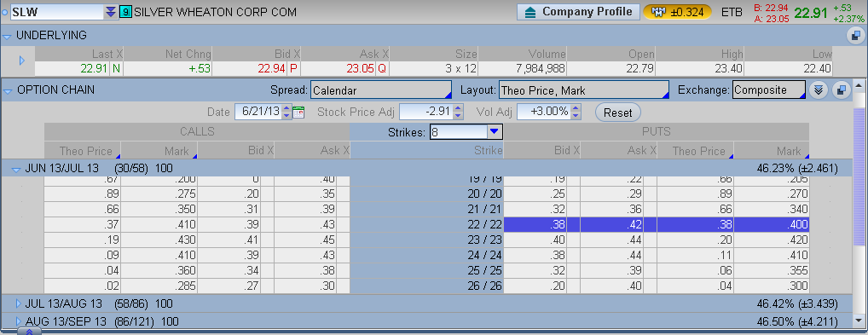Click the scrollbar down arrow
The image size is (868, 335).
pos(859,321)
